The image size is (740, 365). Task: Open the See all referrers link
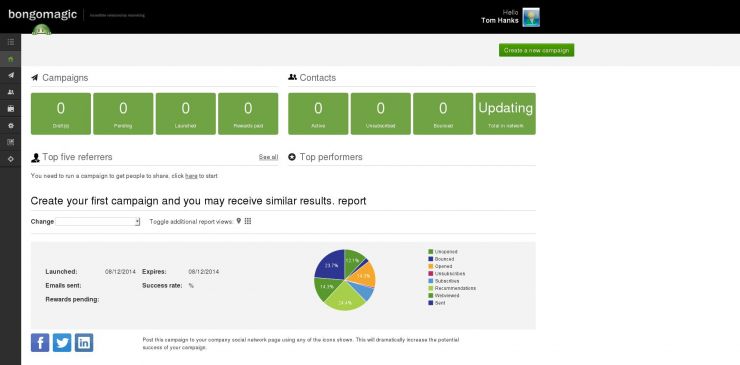click(x=268, y=157)
